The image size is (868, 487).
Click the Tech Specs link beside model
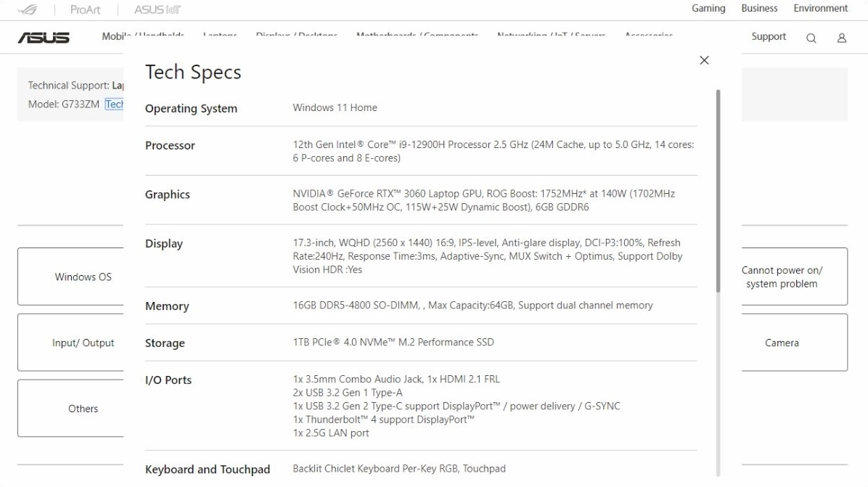pyautogui.click(x=114, y=104)
